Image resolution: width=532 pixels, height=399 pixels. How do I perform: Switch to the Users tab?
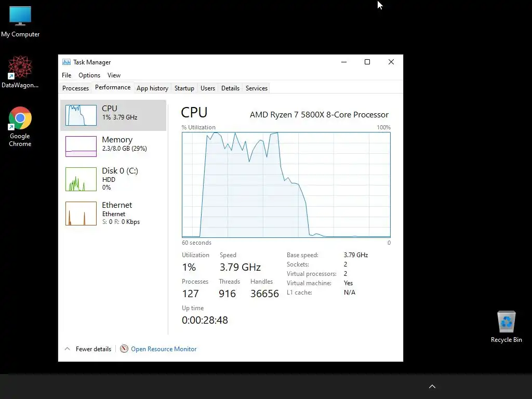click(x=208, y=88)
